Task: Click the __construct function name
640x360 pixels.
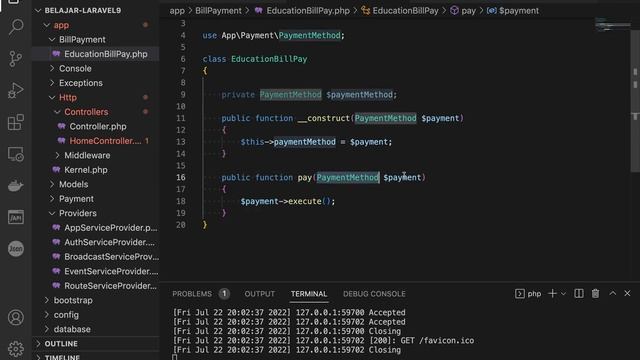Action: pyautogui.click(x=324, y=118)
